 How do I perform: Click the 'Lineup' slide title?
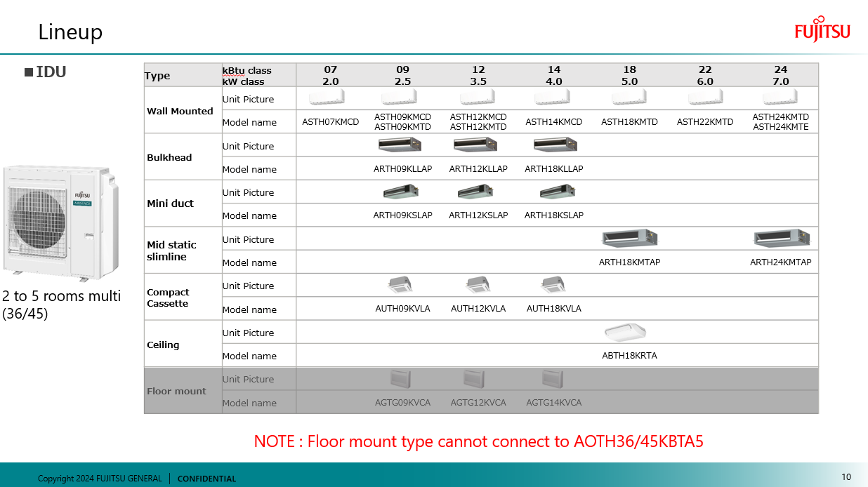pyautogui.click(x=70, y=32)
